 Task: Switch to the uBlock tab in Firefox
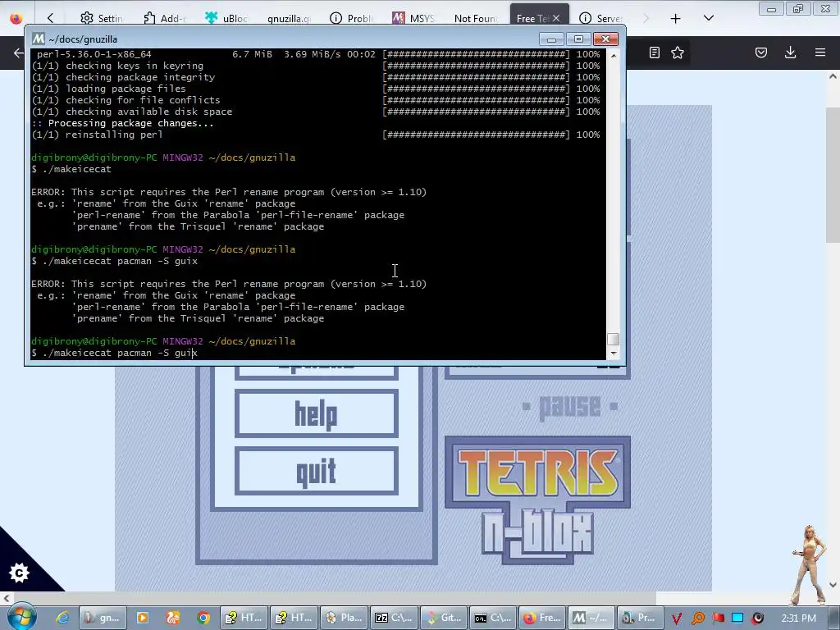pyautogui.click(x=226, y=18)
